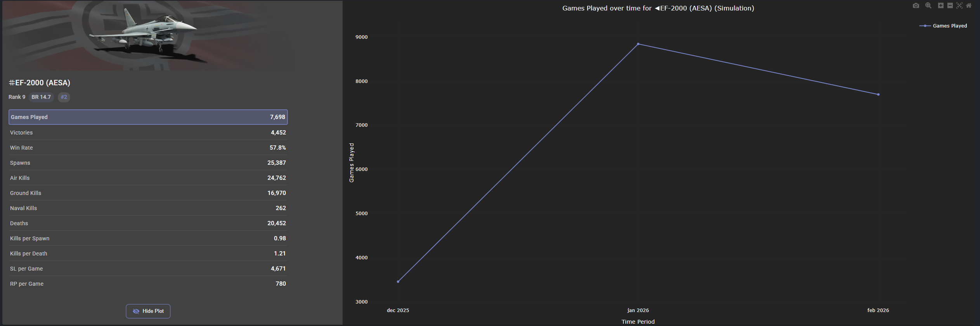980x326 pixels.
Task: Reset axes with the home icon
Action: click(x=969, y=5)
